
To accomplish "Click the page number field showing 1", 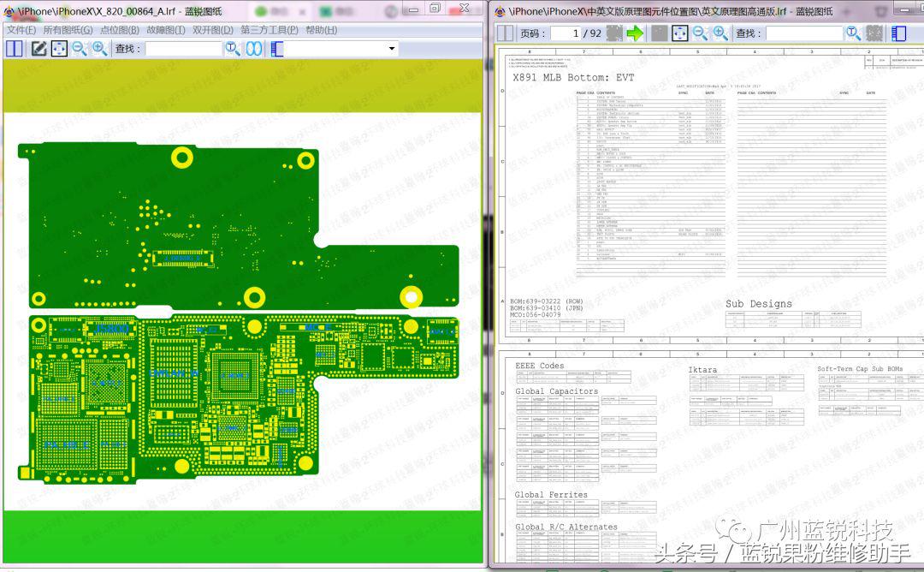I will (564, 33).
